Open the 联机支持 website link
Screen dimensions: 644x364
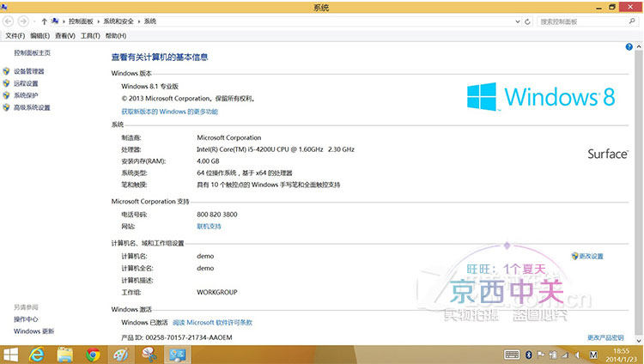point(209,227)
